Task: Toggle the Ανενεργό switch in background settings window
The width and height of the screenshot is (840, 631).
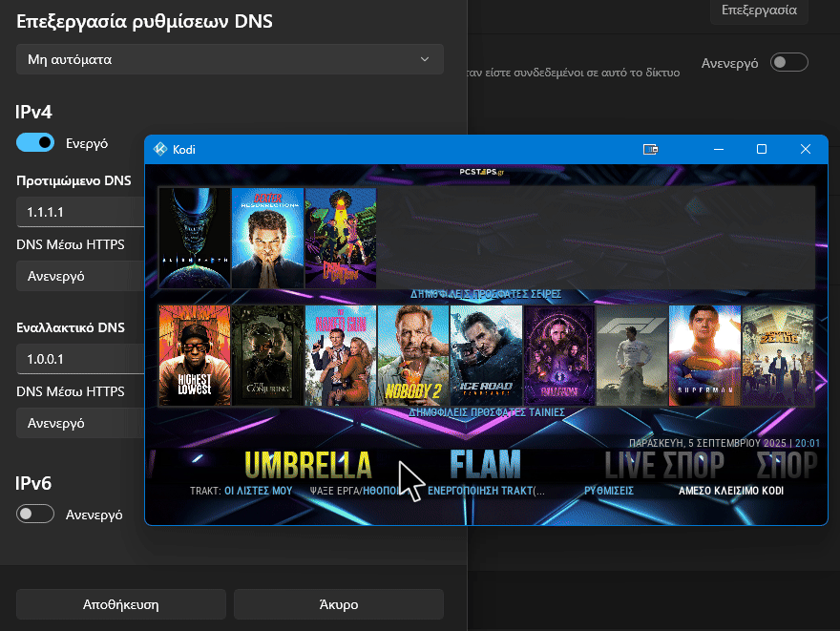Action: 789,63
